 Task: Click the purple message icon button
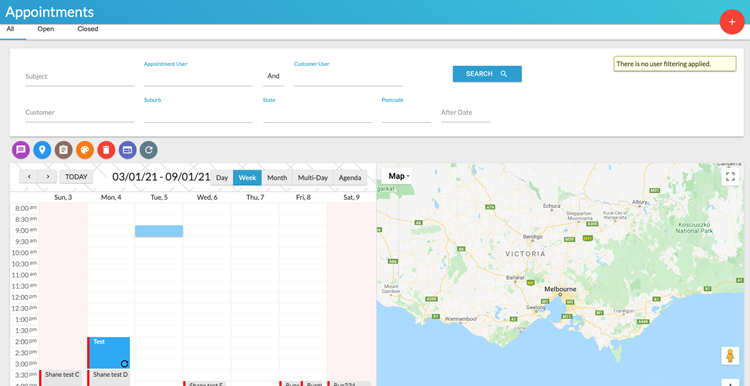point(21,150)
